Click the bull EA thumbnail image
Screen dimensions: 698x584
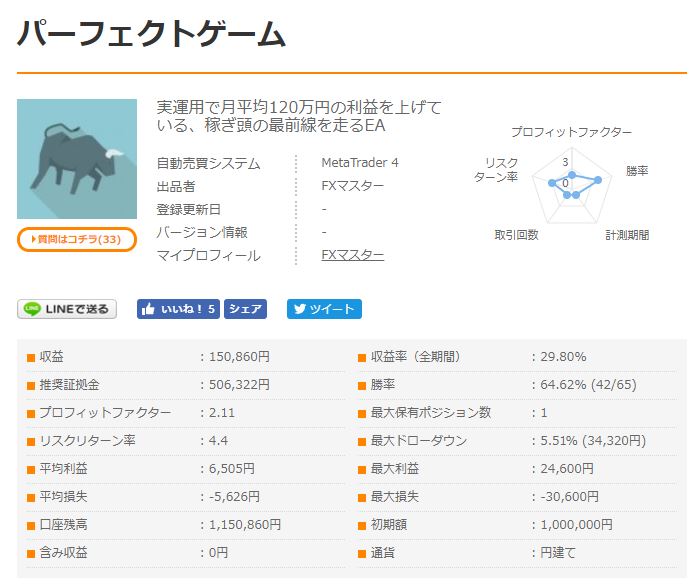pyautogui.click(x=77, y=159)
